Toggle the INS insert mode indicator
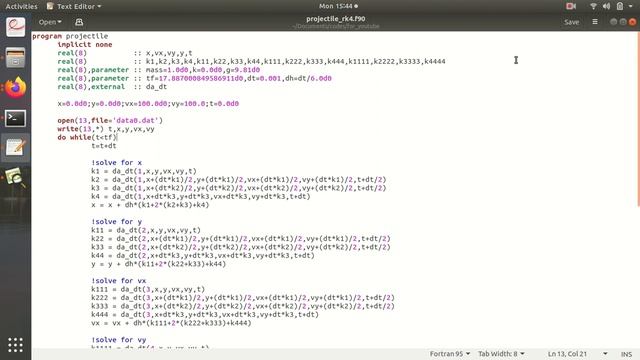The height and width of the screenshot is (360, 640). tap(627, 354)
